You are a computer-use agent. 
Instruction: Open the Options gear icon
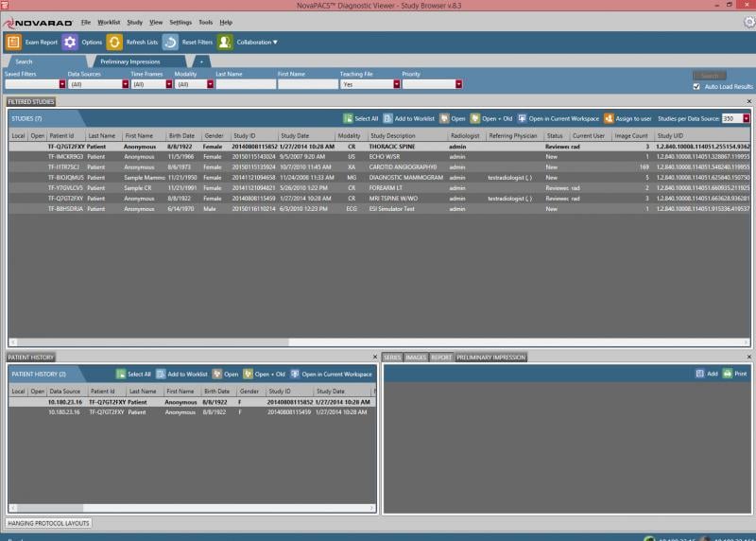coord(69,42)
